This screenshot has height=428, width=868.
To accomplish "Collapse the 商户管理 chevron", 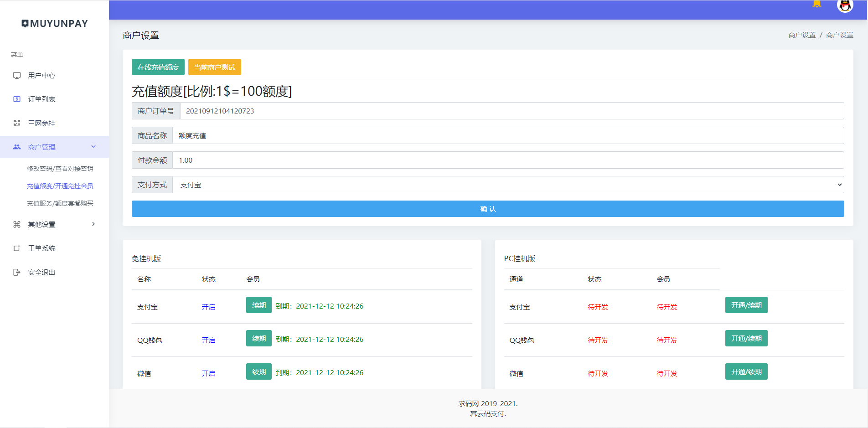I will pos(93,147).
